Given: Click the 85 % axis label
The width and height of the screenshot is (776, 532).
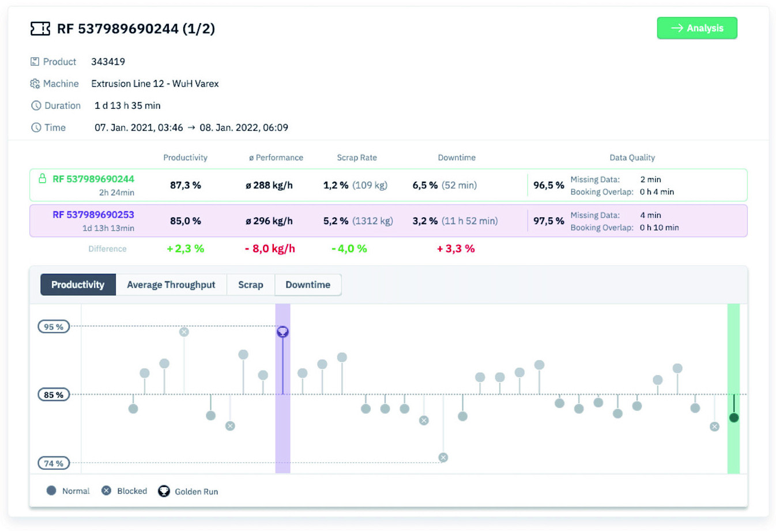Looking at the screenshot, I should click(54, 395).
